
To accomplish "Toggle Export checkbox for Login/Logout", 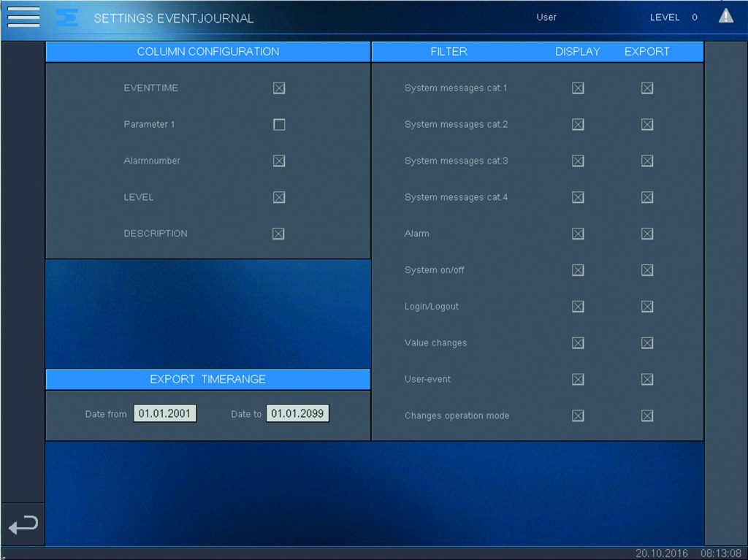I will pyautogui.click(x=647, y=307).
